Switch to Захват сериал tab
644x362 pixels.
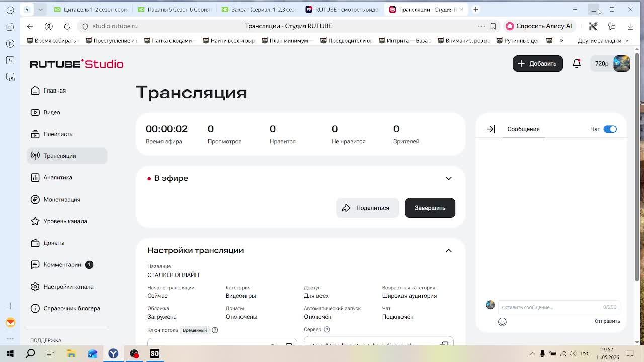[x=259, y=10]
